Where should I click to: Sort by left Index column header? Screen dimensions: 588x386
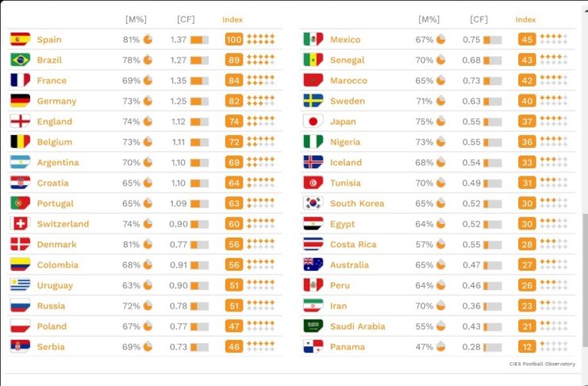(x=233, y=19)
